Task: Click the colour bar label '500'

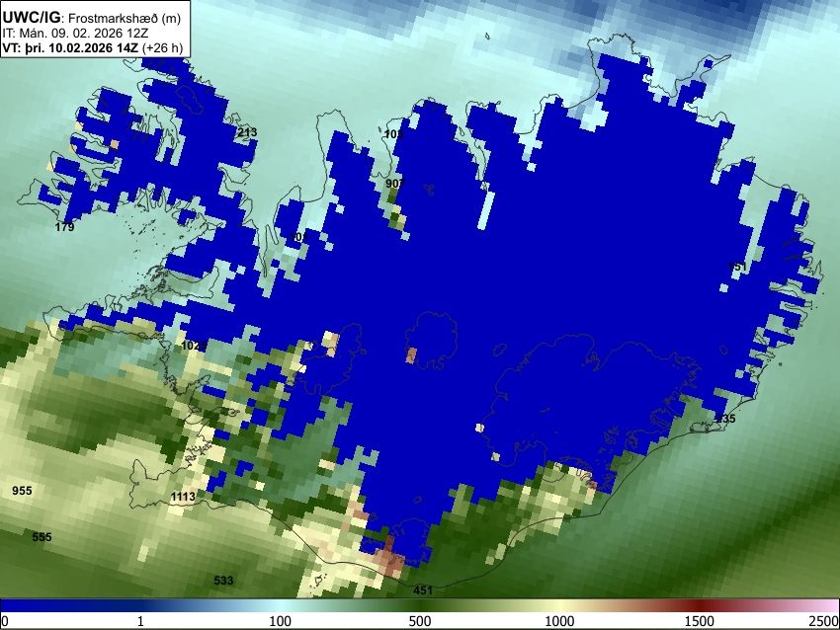Action: (420, 621)
